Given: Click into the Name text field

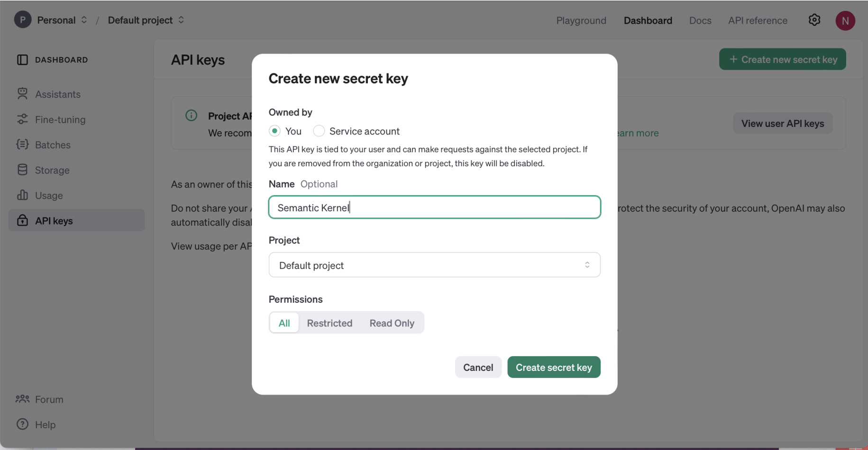Looking at the screenshot, I should pos(434,207).
